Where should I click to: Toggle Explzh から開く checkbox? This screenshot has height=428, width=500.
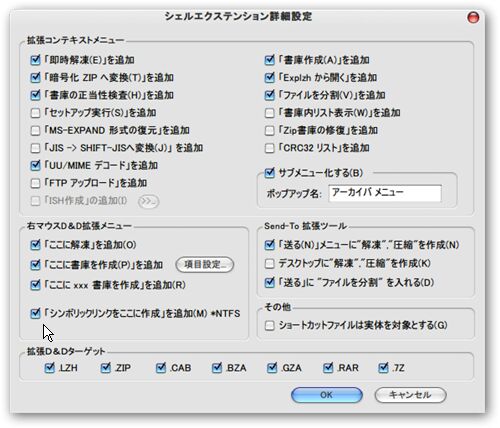269,78
